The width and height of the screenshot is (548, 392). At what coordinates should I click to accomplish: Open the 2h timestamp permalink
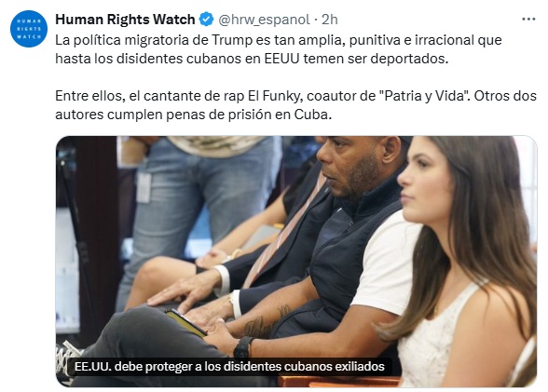coord(330,20)
